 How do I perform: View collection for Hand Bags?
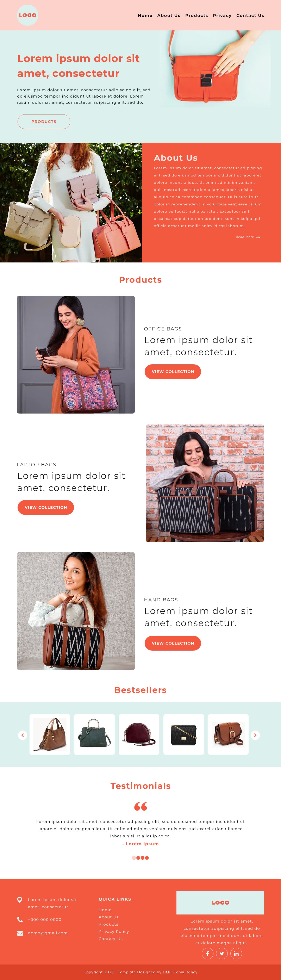173,643
